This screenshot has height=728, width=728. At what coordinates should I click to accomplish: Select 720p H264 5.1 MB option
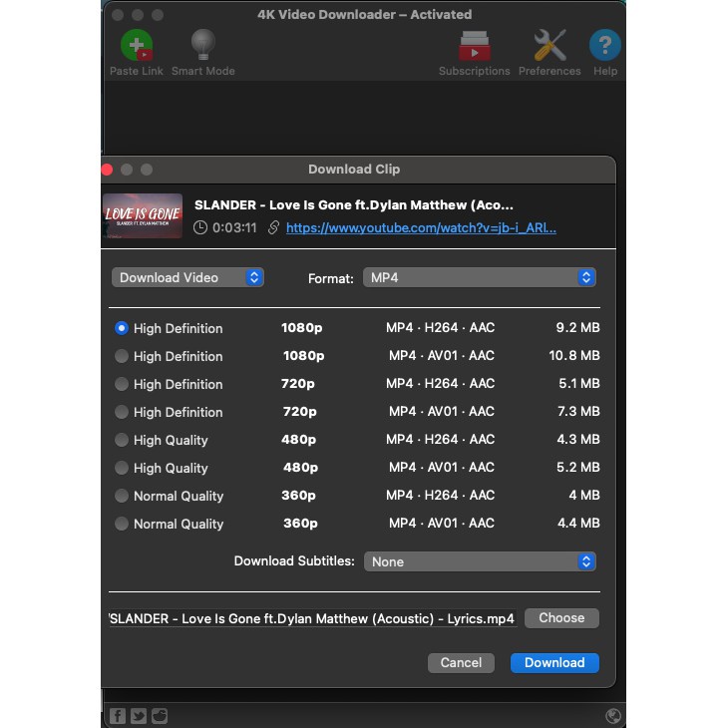[x=122, y=384]
